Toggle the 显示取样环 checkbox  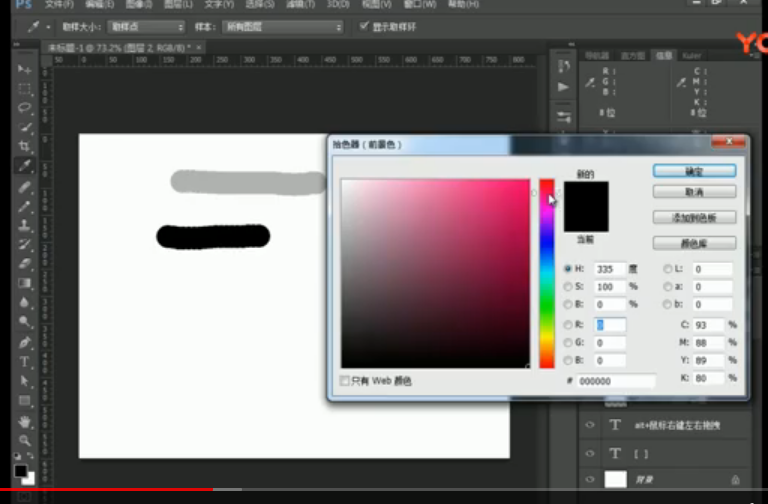[363, 26]
